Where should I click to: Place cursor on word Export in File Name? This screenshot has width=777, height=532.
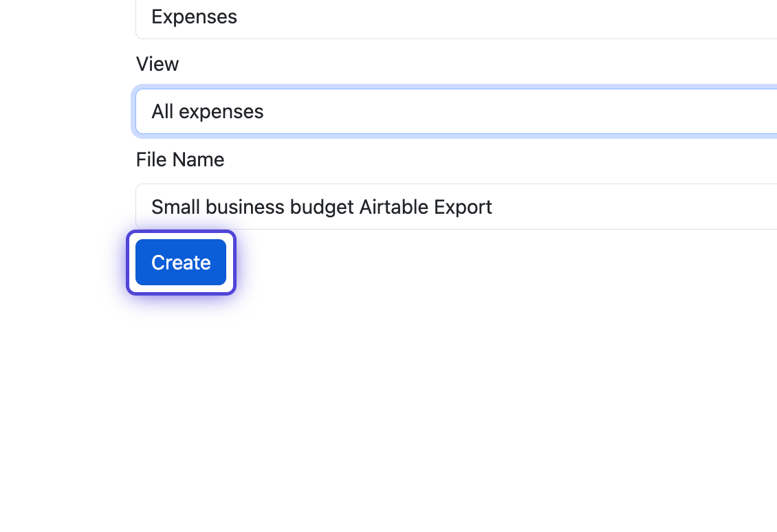point(463,208)
